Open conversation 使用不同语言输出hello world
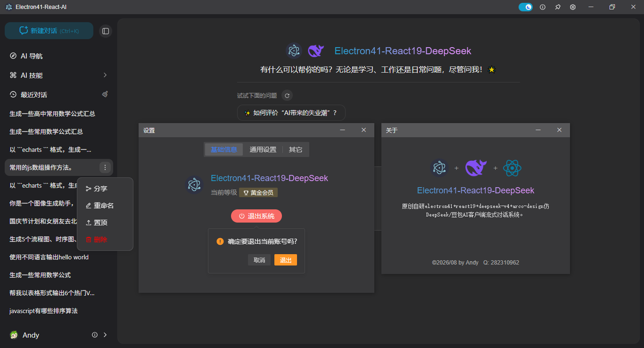The width and height of the screenshot is (644, 348). point(59,257)
